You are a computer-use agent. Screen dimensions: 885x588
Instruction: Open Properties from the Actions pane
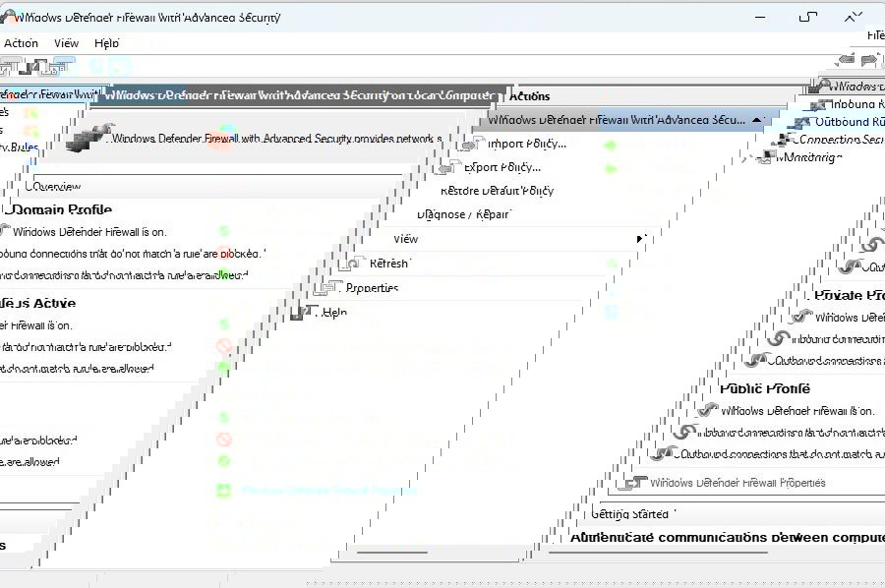coord(372,288)
